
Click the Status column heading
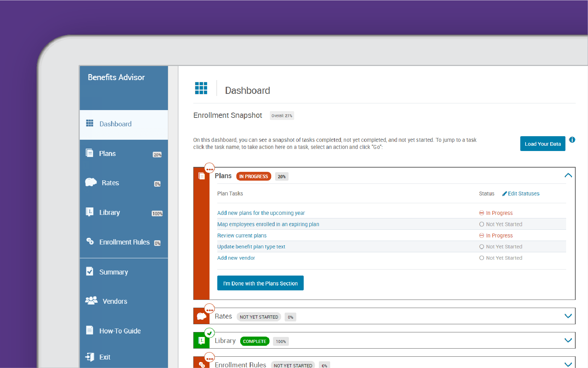point(486,194)
